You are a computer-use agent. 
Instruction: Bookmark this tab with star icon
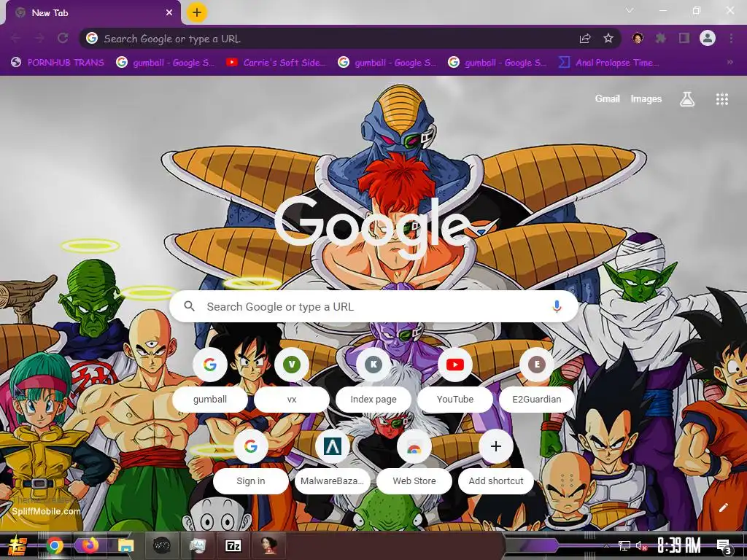[608, 39]
